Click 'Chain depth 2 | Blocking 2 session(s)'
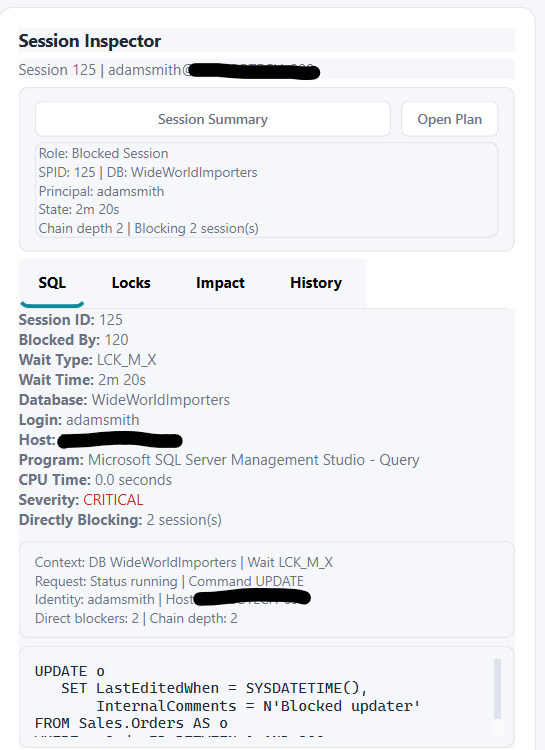Image resolution: width=545 pixels, height=750 pixels. (148, 229)
